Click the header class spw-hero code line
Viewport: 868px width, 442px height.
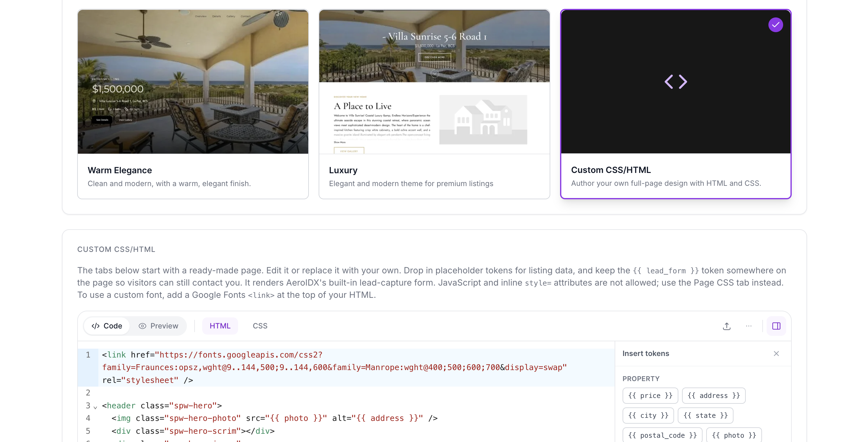pos(162,406)
